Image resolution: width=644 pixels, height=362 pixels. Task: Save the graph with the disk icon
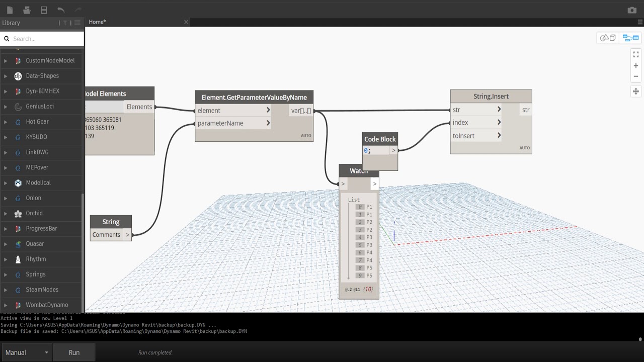pyautogui.click(x=44, y=10)
